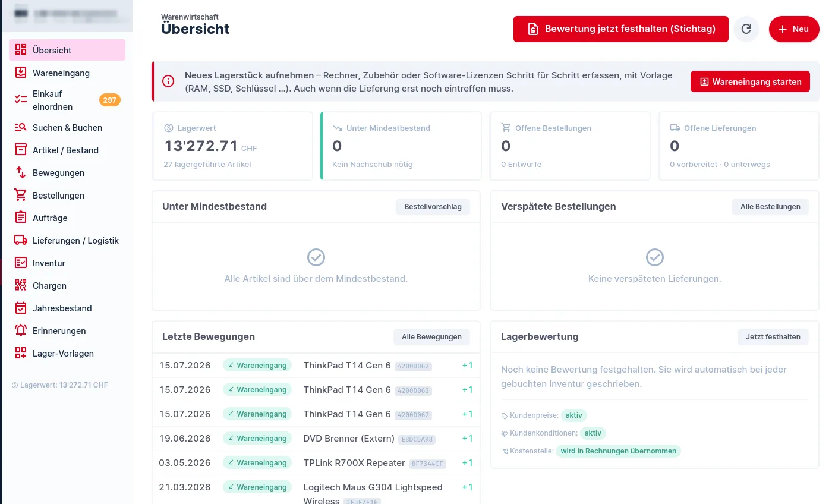
Task: Click the Artikel / Bestand box icon
Action: (21, 150)
